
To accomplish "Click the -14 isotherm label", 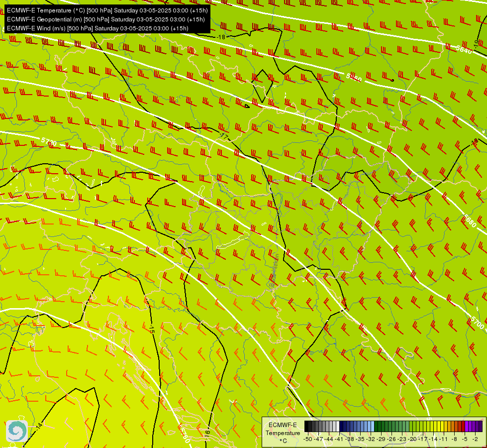I will coord(39,426).
